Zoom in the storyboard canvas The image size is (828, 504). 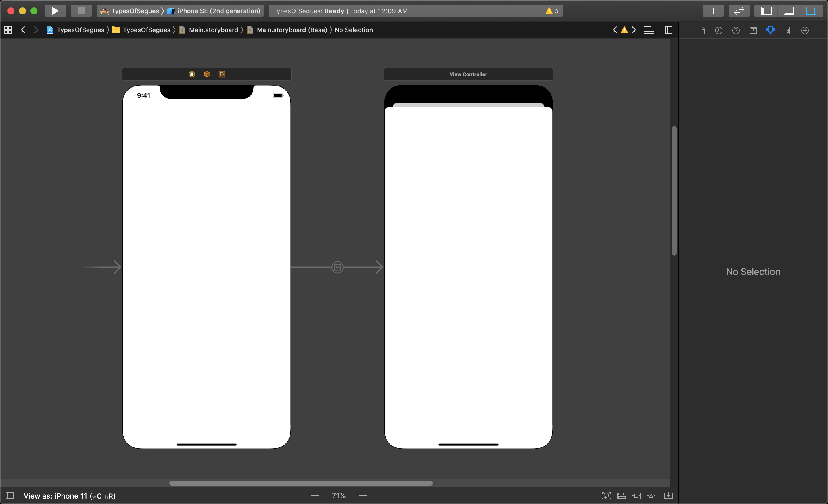(363, 496)
